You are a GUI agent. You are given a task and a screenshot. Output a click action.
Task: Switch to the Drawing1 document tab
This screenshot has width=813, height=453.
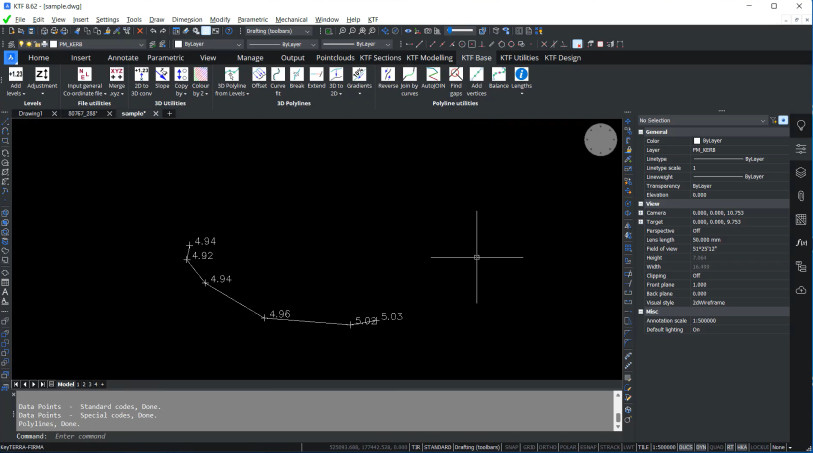point(31,114)
